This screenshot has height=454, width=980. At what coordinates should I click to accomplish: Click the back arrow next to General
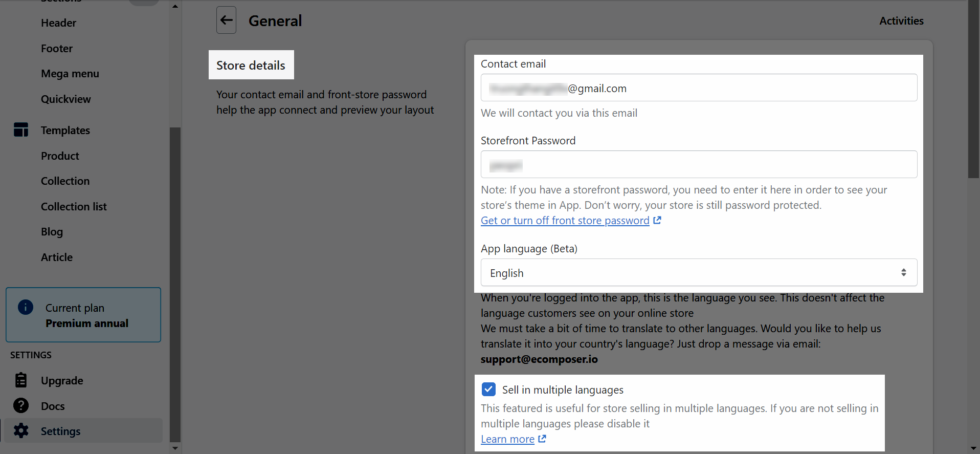tap(226, 20)
